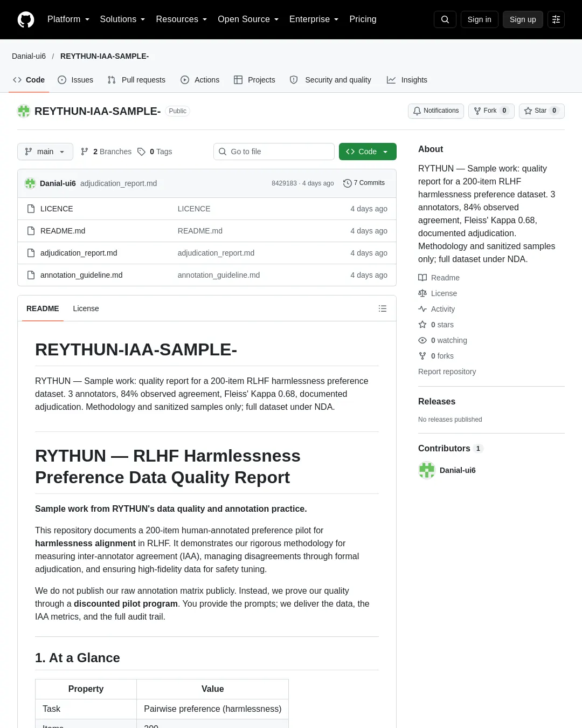Open commit hash 8429183 link
Viewport: 582px width, 728px height.
(x=284, y=183)
